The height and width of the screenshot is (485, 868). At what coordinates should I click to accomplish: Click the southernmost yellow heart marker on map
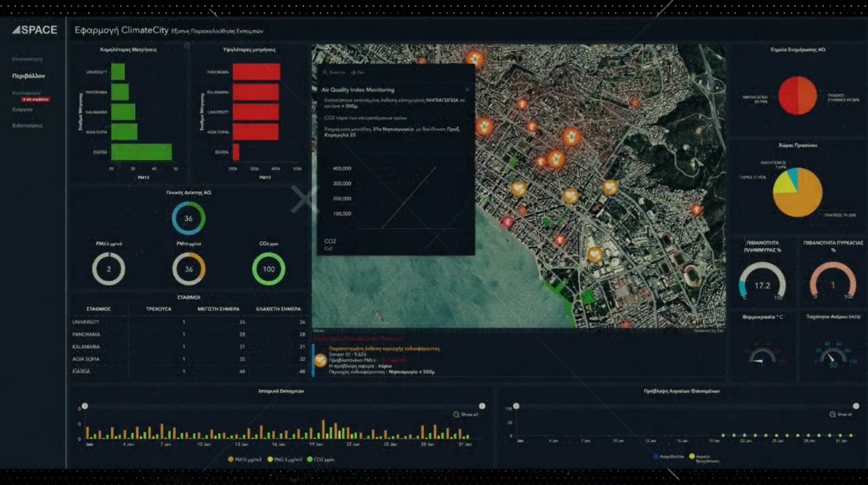pyautogui.click(x=594, y=254)
